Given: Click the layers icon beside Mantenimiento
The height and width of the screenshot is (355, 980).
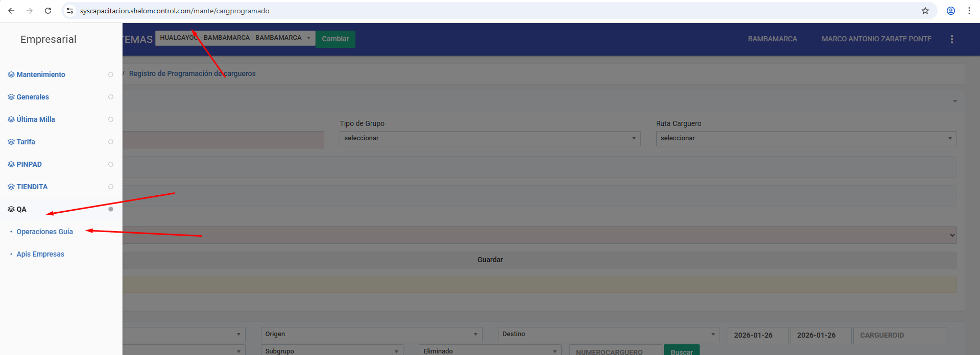Looking at the screenshot, I should [11, 74].
